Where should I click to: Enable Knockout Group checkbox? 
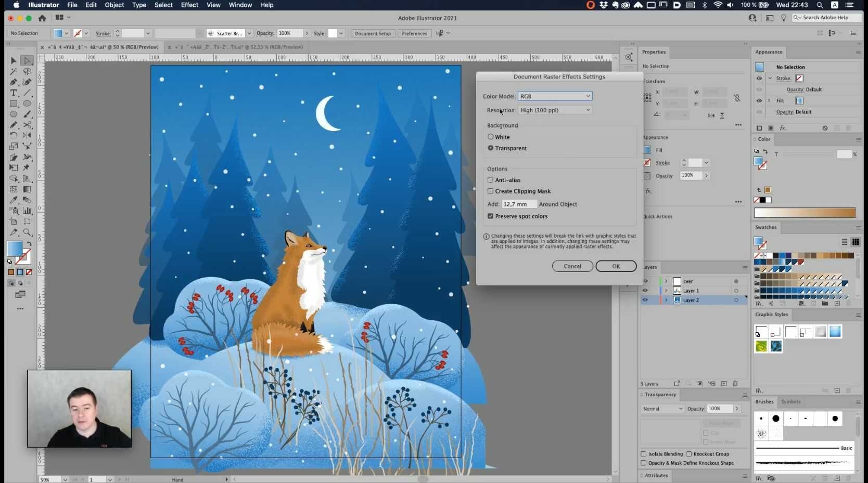[689, 454]
